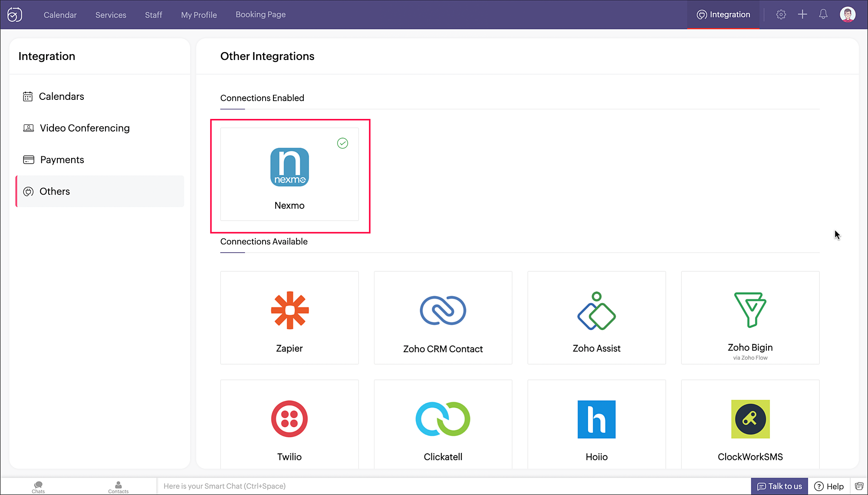This screenshot has width=868, height=495.
Task: Open the Clickatell card label
Action: coord(443,457)
